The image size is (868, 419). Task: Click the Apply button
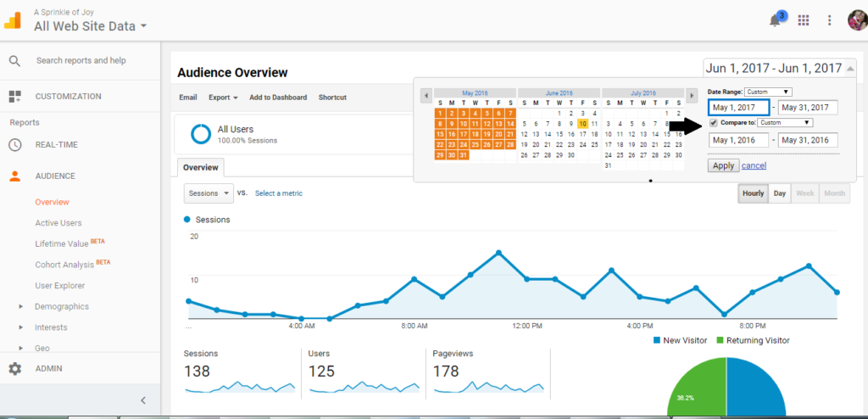(723, 165)
